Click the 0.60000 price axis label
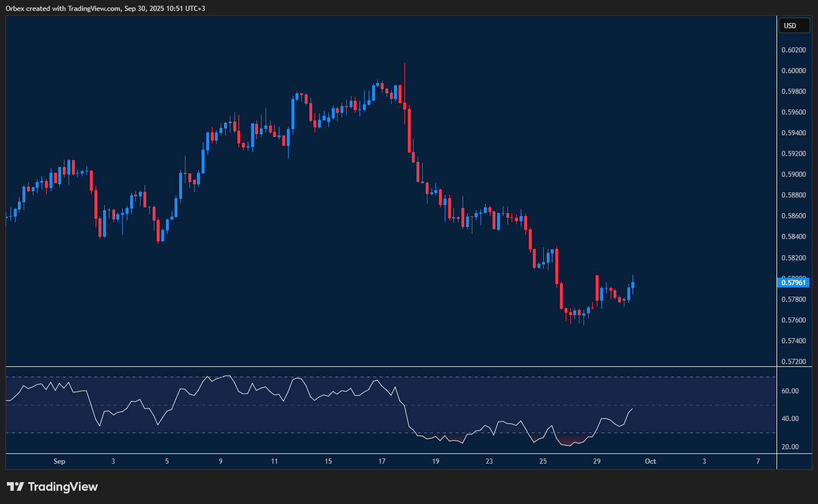This screenshot has width=818, height=504. click(x=793, y=71)
